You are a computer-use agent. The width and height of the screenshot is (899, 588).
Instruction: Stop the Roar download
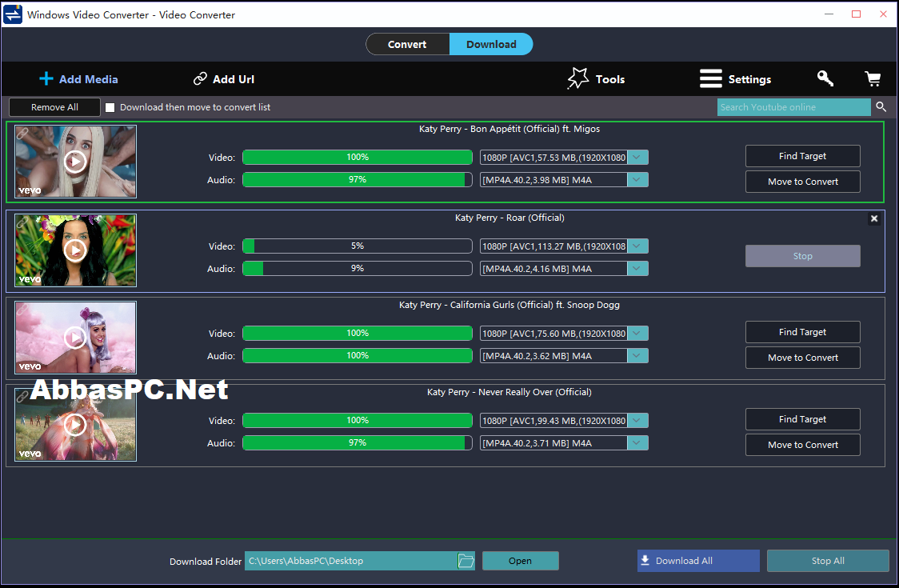click(x=803, y=256)
